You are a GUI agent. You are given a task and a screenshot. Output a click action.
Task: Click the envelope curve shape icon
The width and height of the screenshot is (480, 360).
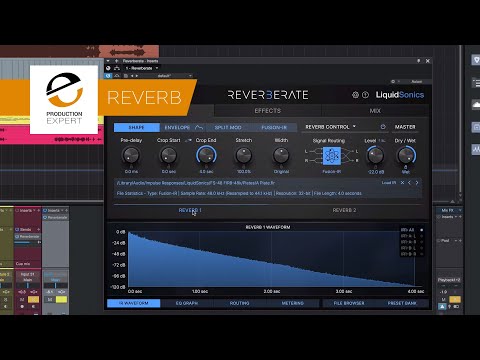pos(199,127)
